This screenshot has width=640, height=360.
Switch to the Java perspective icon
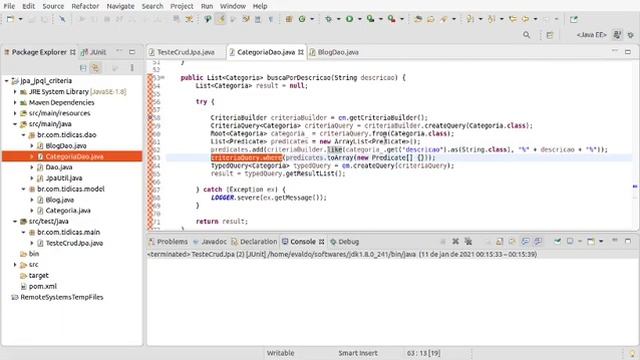click(x=617, y=35)
